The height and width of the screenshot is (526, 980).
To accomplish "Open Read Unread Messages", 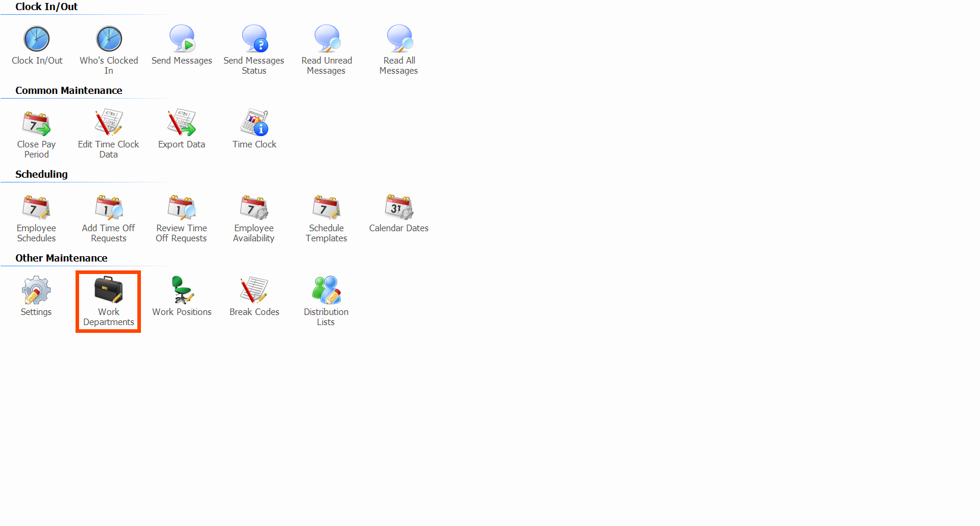I will coord(326,50).
